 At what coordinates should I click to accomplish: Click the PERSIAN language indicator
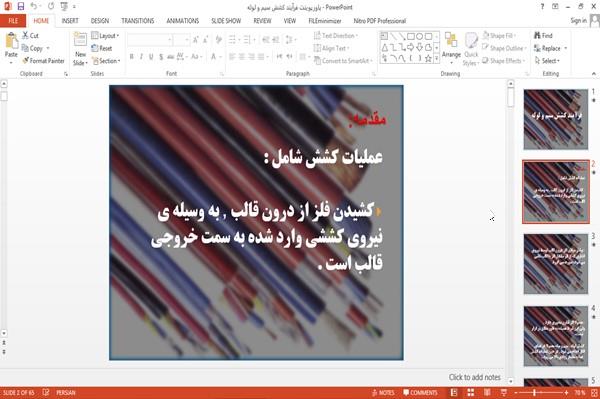click(66, 392)
